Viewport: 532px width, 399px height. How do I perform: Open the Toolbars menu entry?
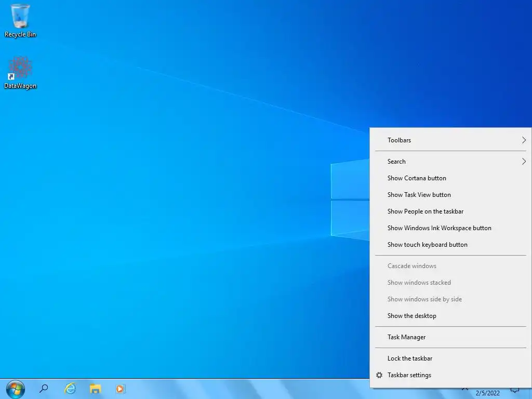click(x=450, y=140)
